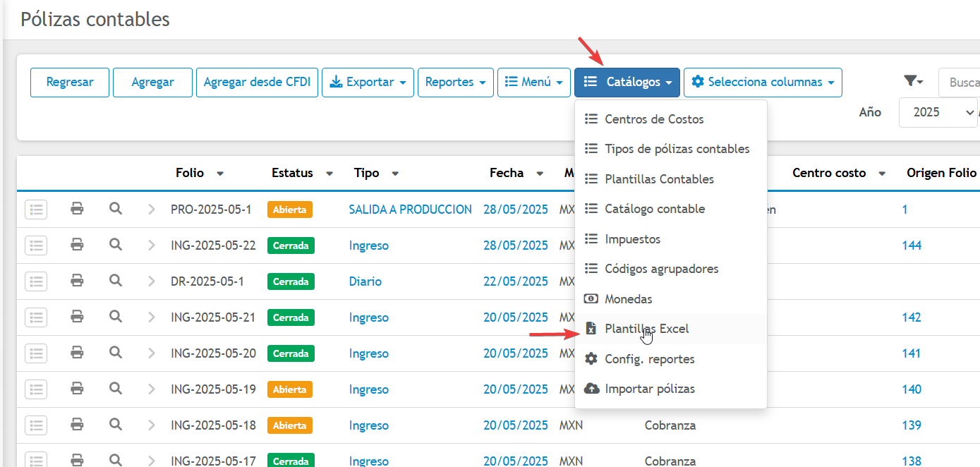The height and width of the screenshot is (467, 980).
Task: Open list menu icon for ING-2025-05-21 row
Action: 36,317
